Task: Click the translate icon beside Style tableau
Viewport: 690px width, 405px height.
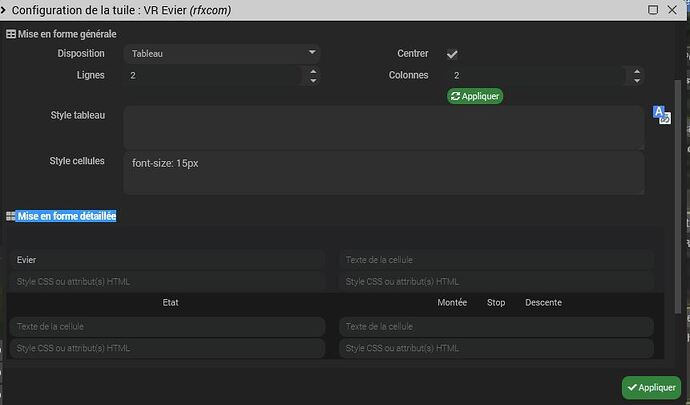Action: 661,114
